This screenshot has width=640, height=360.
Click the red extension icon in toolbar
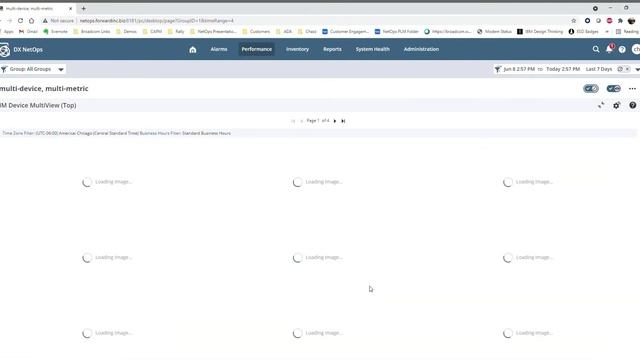pyautogui.click(x=609, y=20)
